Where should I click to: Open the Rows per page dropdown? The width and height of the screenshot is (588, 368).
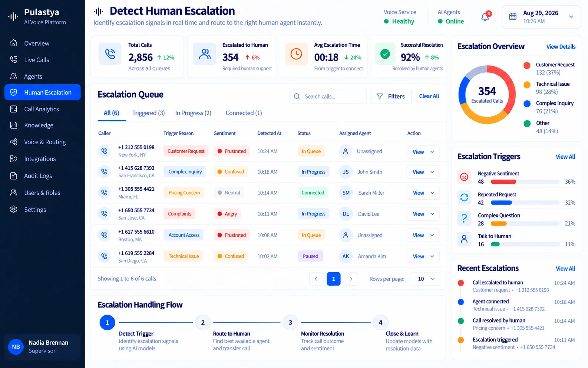point(425,279)
